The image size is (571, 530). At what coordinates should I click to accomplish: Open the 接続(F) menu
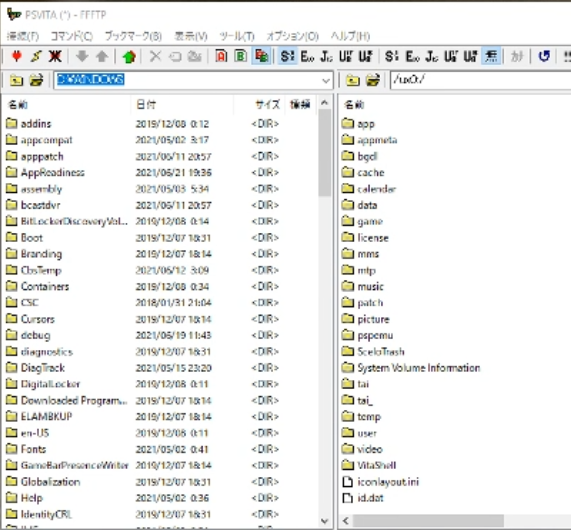pyautogui.click(x=23, y=36)
